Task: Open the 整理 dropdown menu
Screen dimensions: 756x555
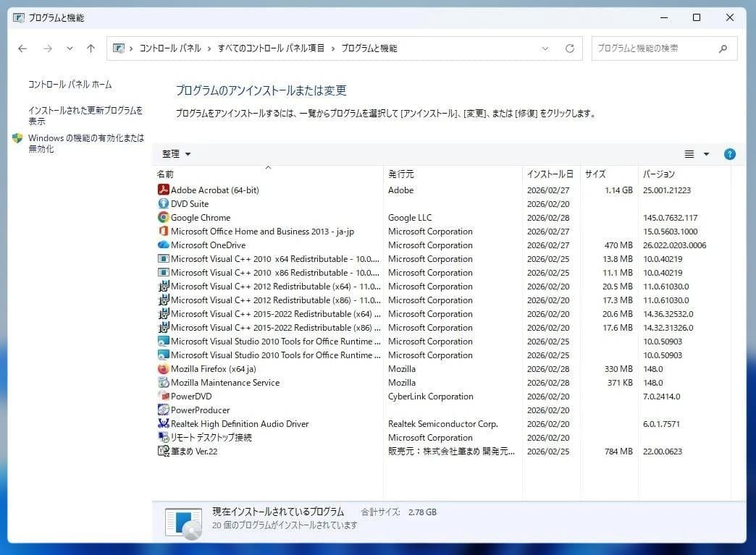Action: click(177, 154)
